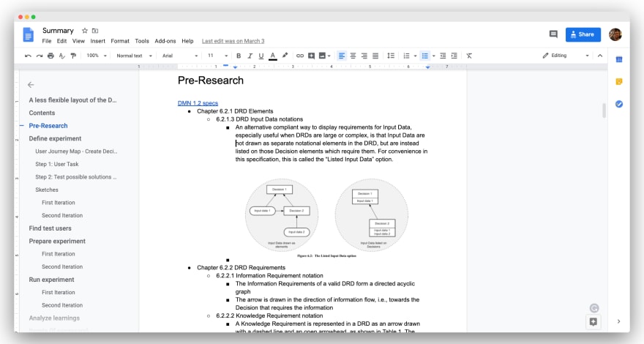
Task: Open the Help menu
Action: 187,41
